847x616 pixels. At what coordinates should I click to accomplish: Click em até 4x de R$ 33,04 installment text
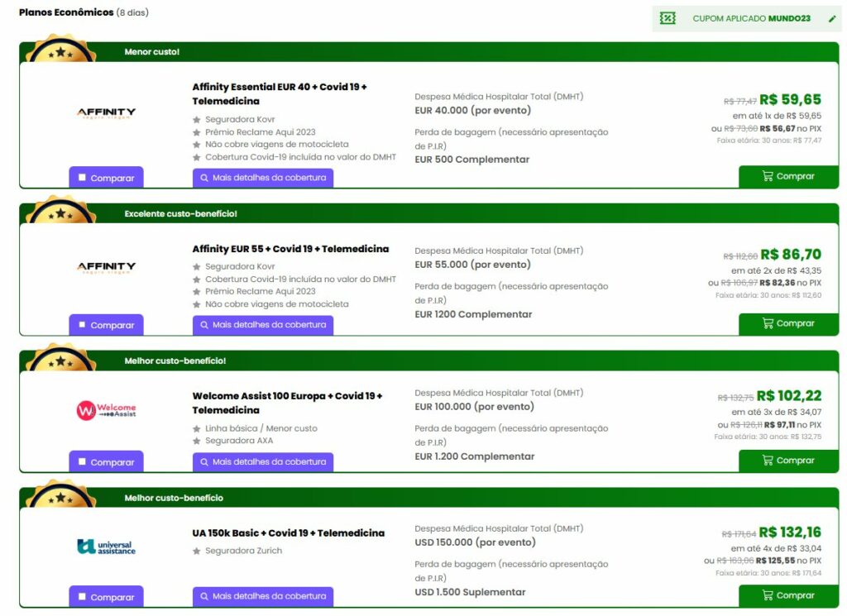coord(776,548)
